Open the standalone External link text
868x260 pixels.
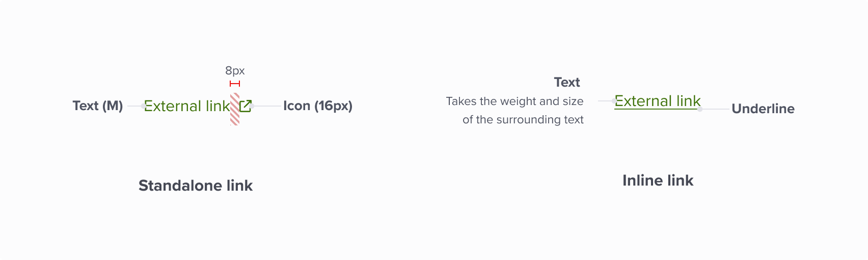tap(187, 106)
